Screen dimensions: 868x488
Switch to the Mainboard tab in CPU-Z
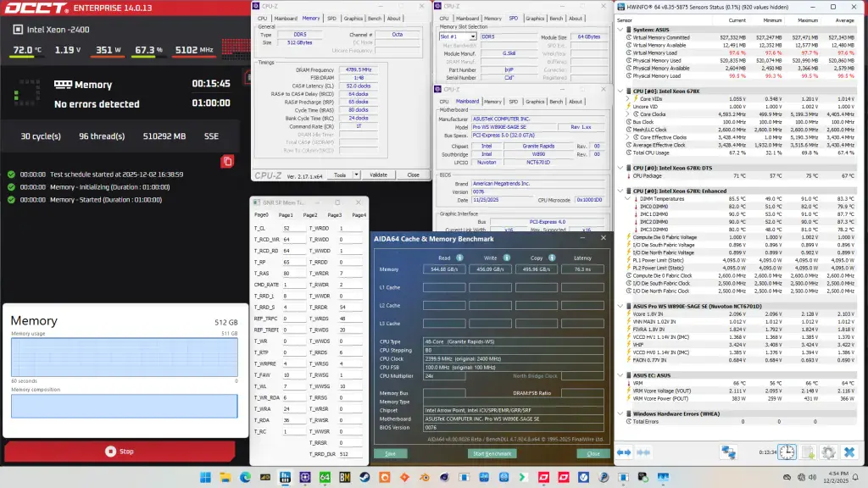pos(286,19)
